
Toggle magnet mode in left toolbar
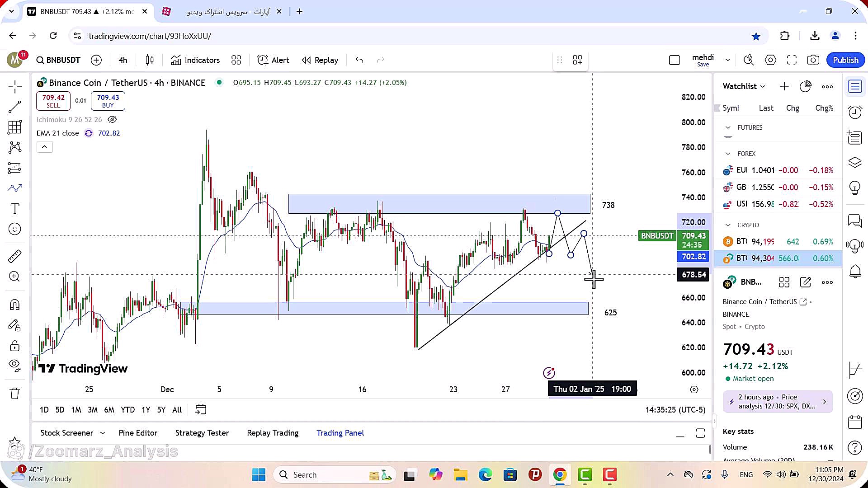click(x=14, y=305)
